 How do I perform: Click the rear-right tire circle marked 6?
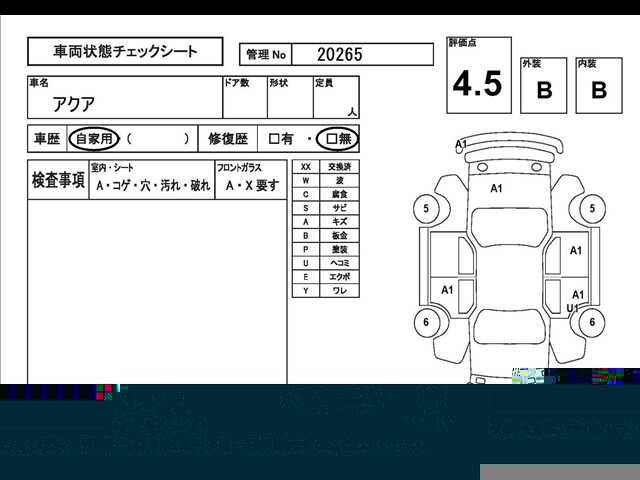593,322
